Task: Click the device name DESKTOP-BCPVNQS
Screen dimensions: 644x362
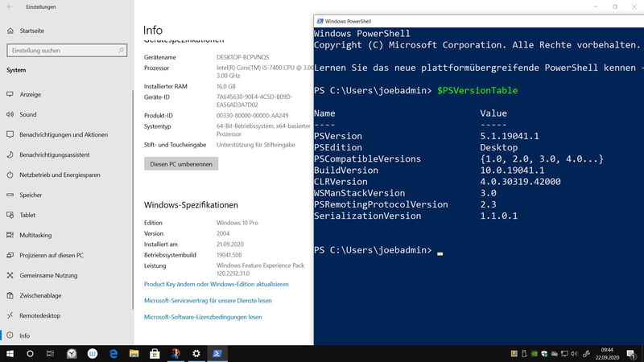Action: [x=243, y=57]
